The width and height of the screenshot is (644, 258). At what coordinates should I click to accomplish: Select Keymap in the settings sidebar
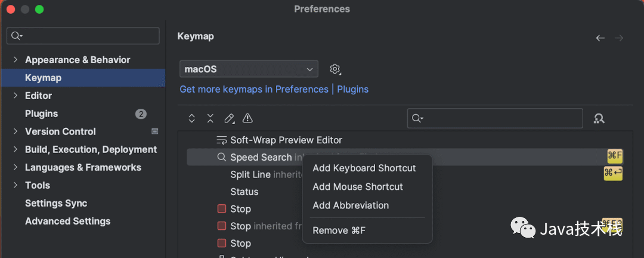83,78
